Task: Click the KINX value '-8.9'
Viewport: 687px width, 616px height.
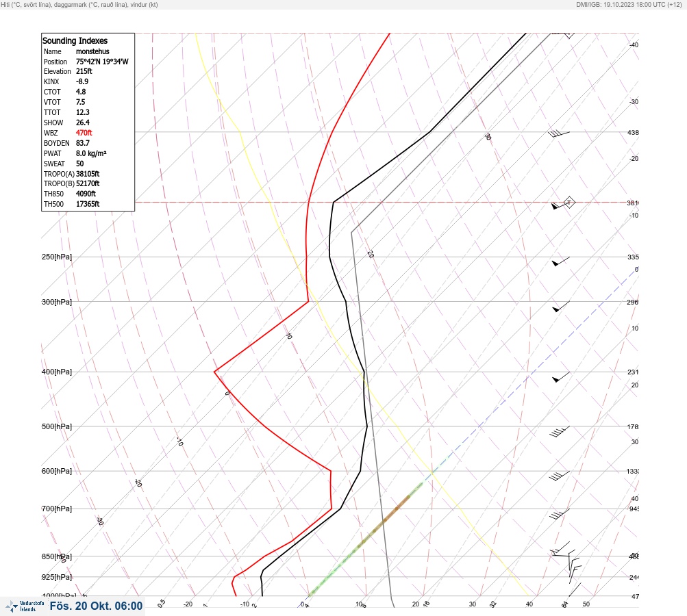Action: (x=82, y=81)
